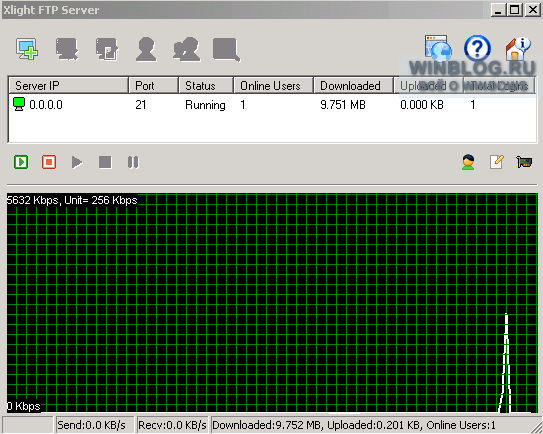Open the Modify Server Configuration pencil icon
This screenshot has height=434, width=543.
497,162
